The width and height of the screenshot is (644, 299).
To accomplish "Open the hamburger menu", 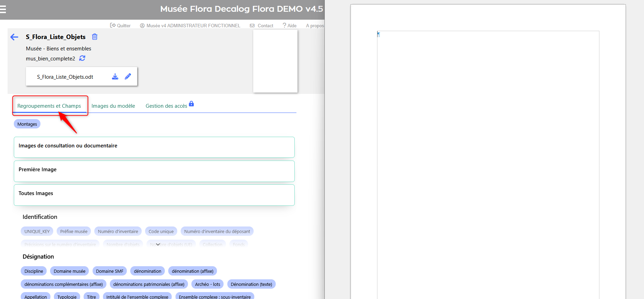I will coord(3,9).
